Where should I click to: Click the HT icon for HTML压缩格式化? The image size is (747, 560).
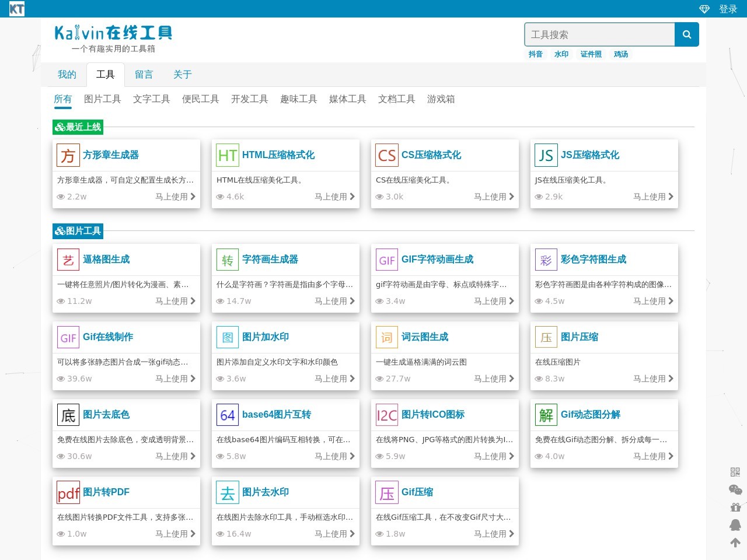pyautogui.click(x=228, y=155)
